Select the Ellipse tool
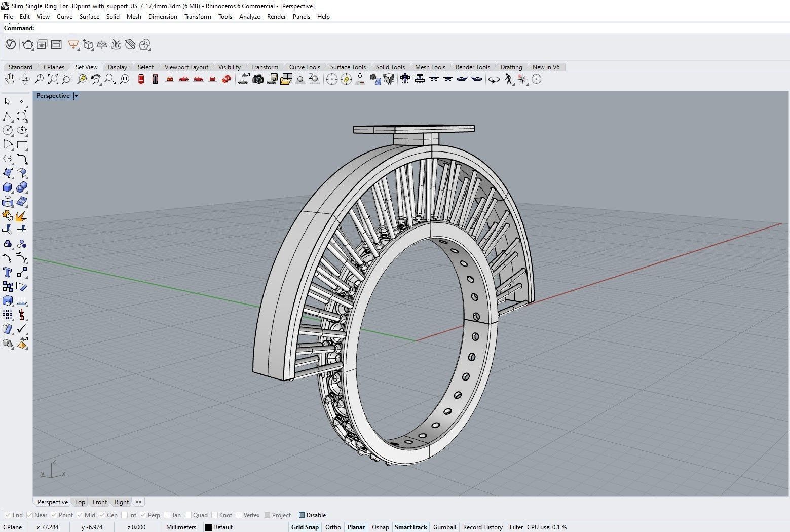Image resolution: width=790 pixels, height=532 pixels. tap(22, 130)
